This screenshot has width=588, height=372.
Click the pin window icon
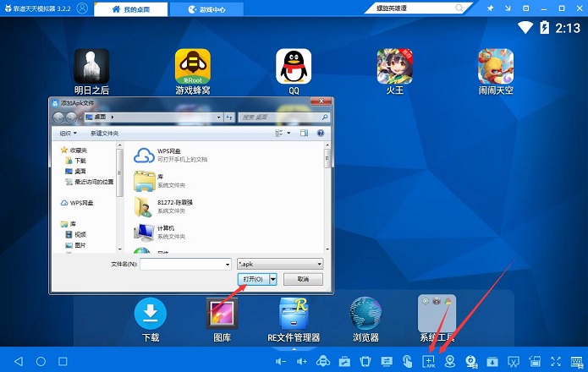pos(490,8)
